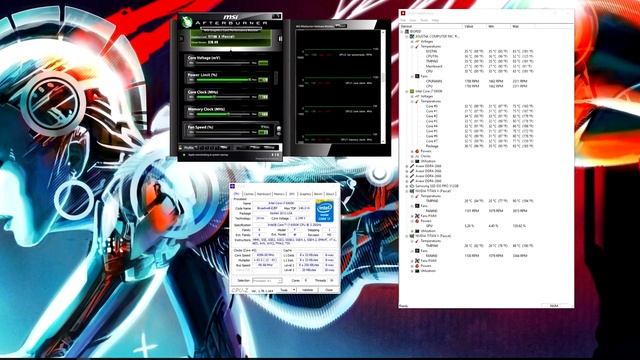Click the Memory Clock value field in Afterburner
The width and height of the screenshot is (640, 360).
pos(263,114)
